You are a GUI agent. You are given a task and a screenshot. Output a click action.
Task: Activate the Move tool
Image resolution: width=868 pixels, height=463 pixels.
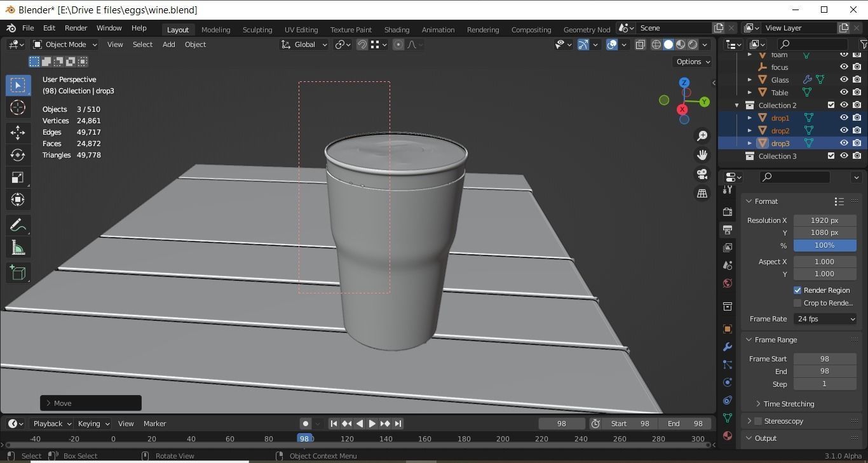click(x=18, y=132)
